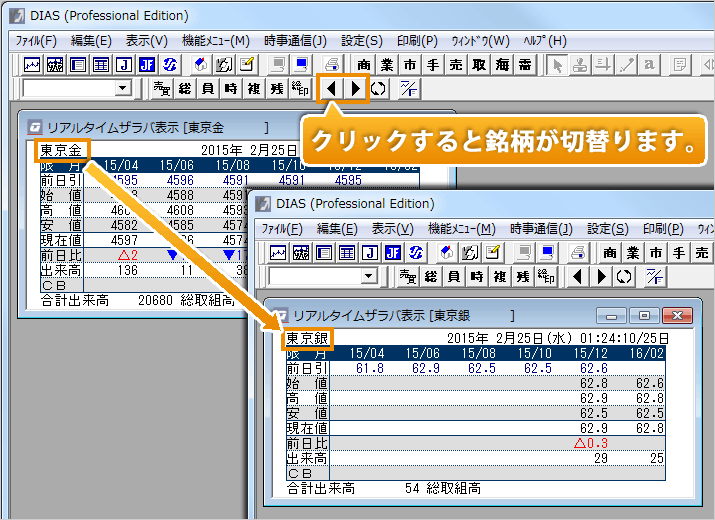Click the highlighted 東京銀 symbol label
The image size is (715, 520).
308,339
